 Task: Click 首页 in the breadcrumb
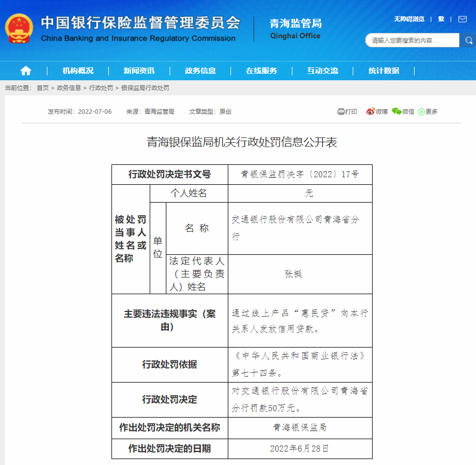pyautogui.click(x=43, y=88)
